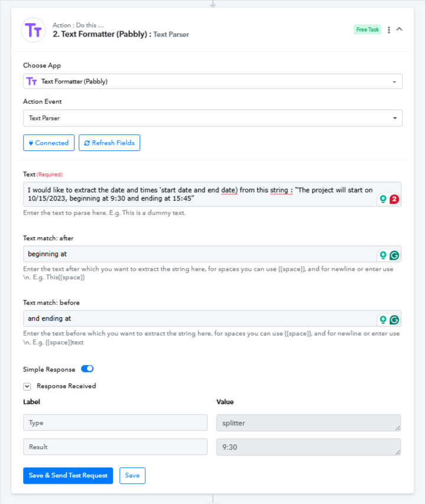Open the Choose App dropdown
425x504 pixels.
click(x=213, y=81)
